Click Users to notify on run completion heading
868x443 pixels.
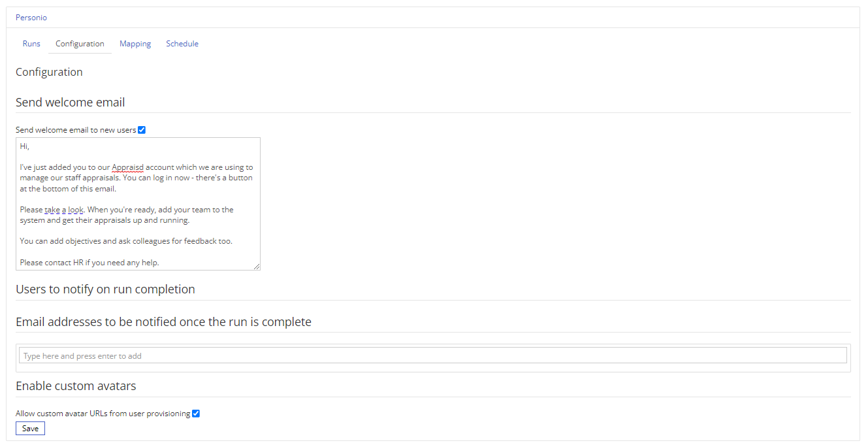point(105,289)
